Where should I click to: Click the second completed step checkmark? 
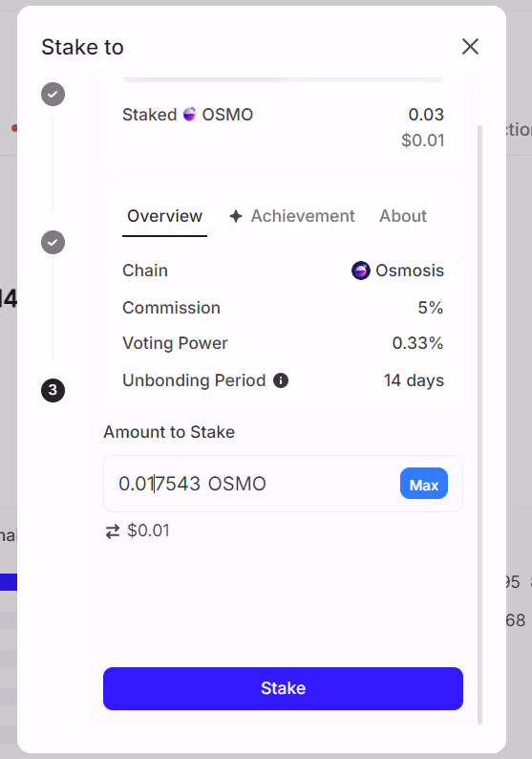coord(53,242)
